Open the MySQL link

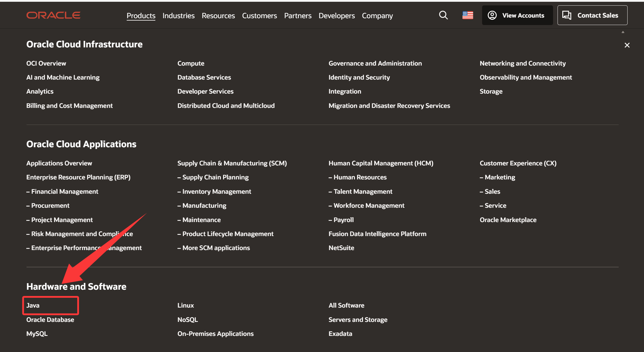[37, 334]
